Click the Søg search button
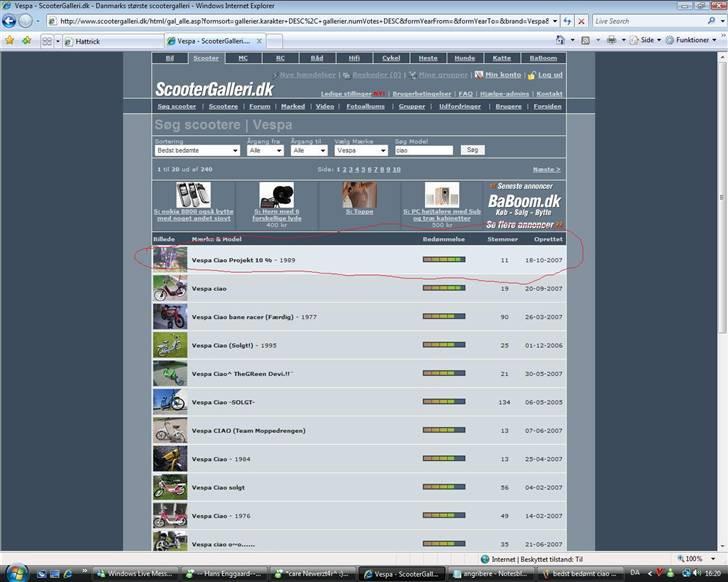728x582 pixels. click(472, 150)
